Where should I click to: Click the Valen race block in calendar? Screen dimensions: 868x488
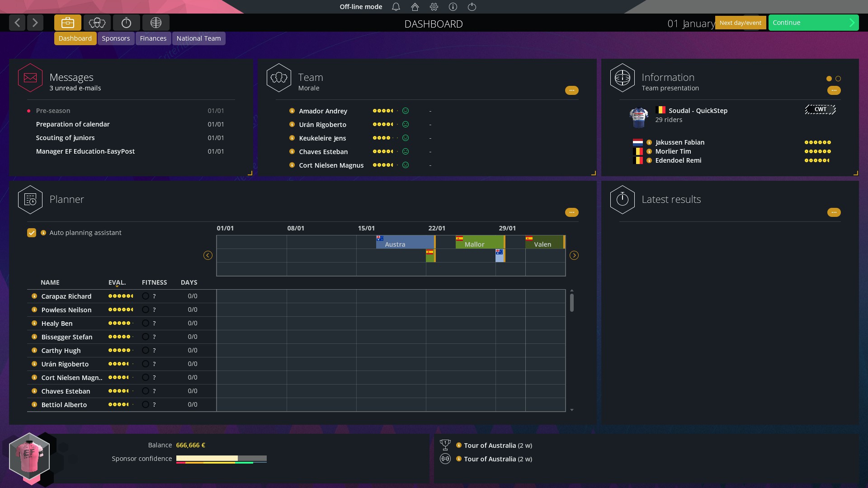pyautogui.click(x=545, y=242)
